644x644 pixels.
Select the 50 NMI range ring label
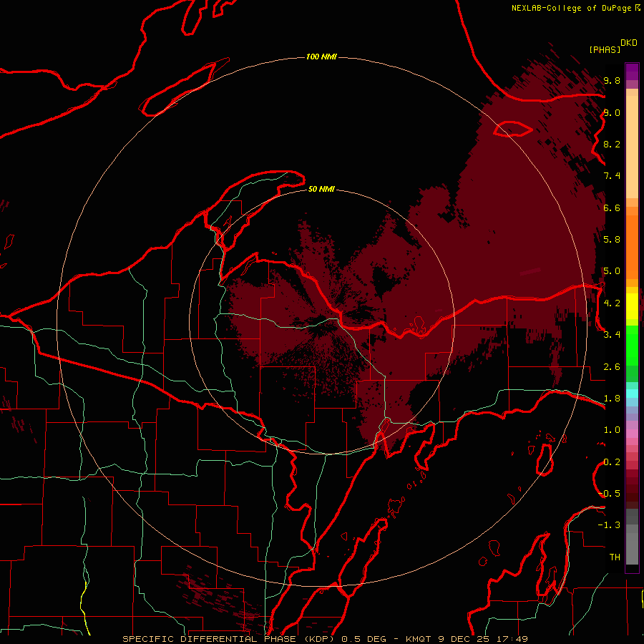tap(321, 189)
